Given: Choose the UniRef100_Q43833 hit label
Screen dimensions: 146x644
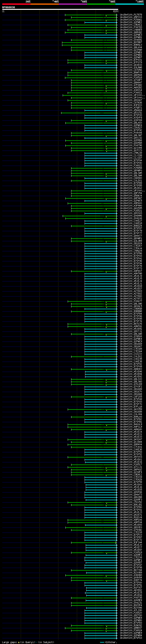Looking at the screenshot, I should point(131,65).
